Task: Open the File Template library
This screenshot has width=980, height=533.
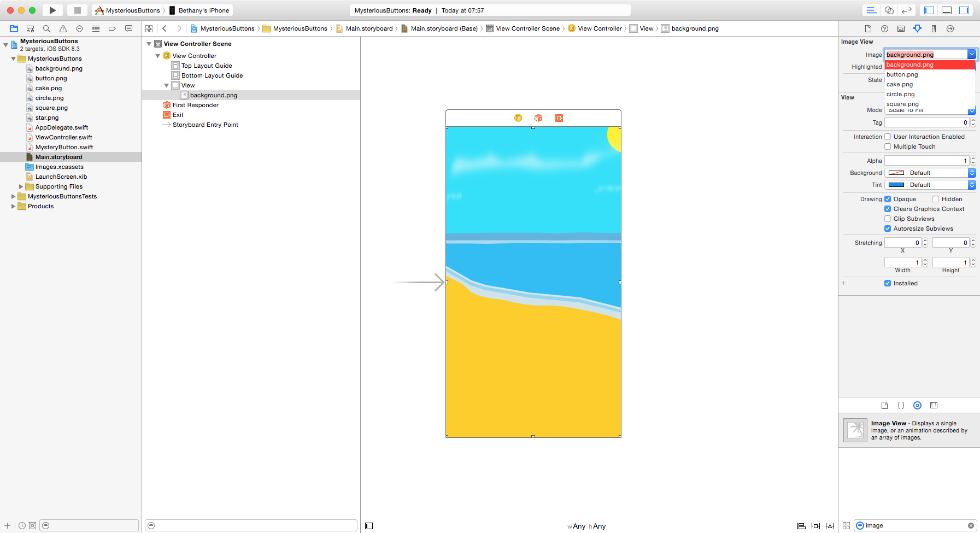Action: coord(884,405)
